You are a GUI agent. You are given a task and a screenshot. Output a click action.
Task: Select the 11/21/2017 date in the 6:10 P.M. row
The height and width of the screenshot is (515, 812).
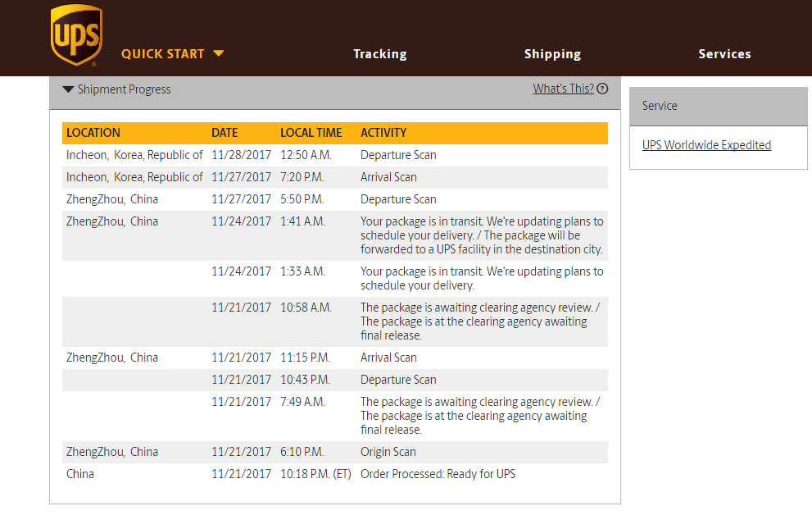pos(242,452)
